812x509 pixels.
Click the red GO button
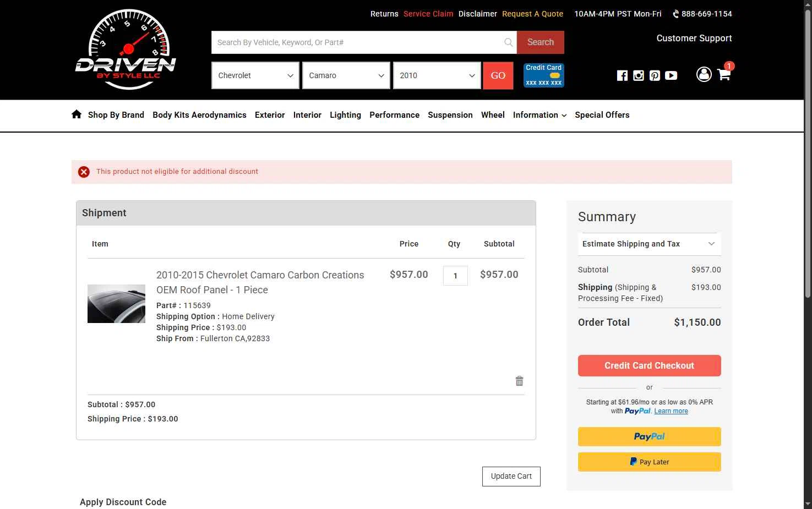(x=498, y=75)
